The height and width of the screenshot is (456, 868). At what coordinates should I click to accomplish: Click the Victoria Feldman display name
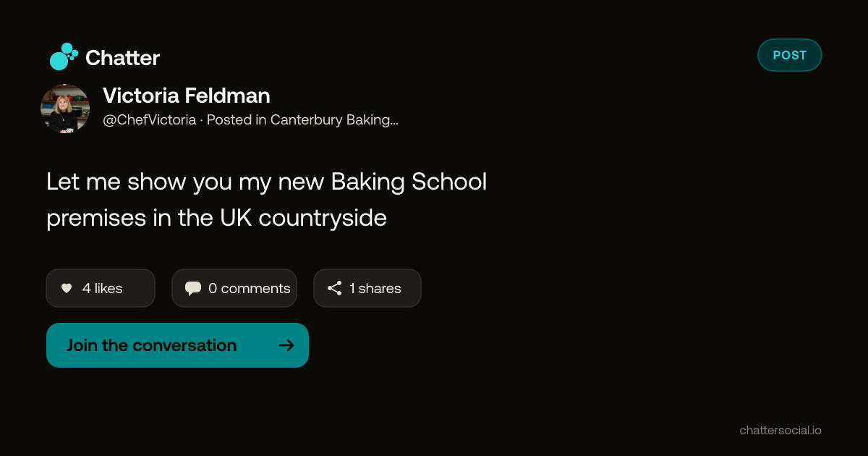pos(187,96)
